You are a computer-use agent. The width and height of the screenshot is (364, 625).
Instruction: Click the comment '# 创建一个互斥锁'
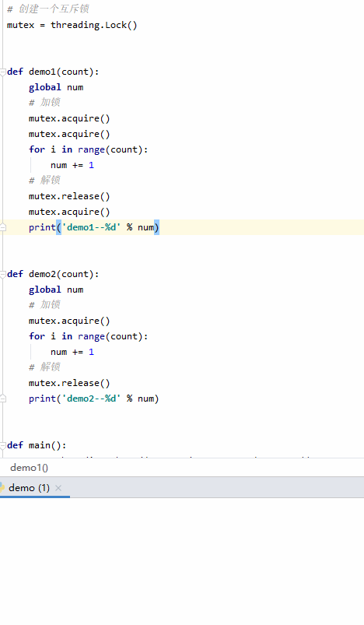coord(47,9)
